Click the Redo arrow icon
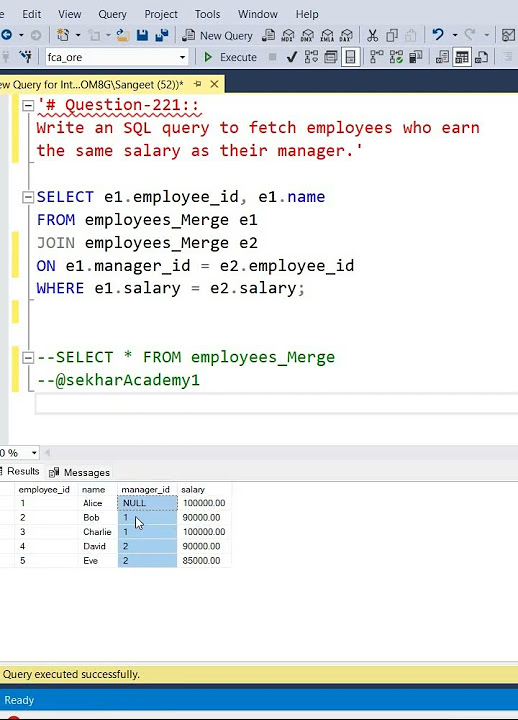This screenshot has height=720, width=518. pyautogui.click(x=470, y=34)
